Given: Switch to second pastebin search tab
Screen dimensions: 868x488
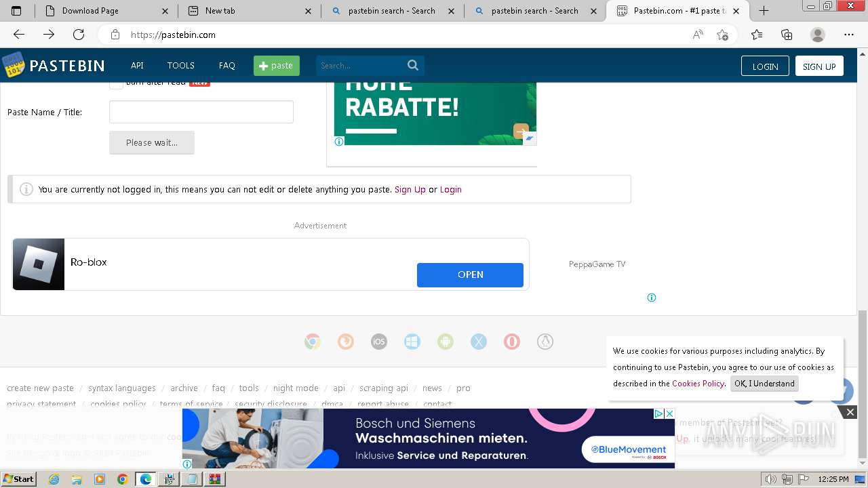Looking at the screenshot, I should click(535, 11).
